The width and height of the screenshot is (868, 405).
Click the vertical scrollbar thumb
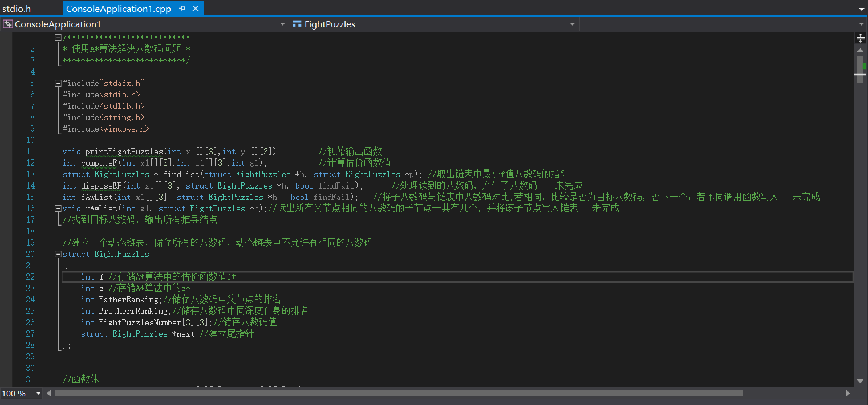pos(861,69)
